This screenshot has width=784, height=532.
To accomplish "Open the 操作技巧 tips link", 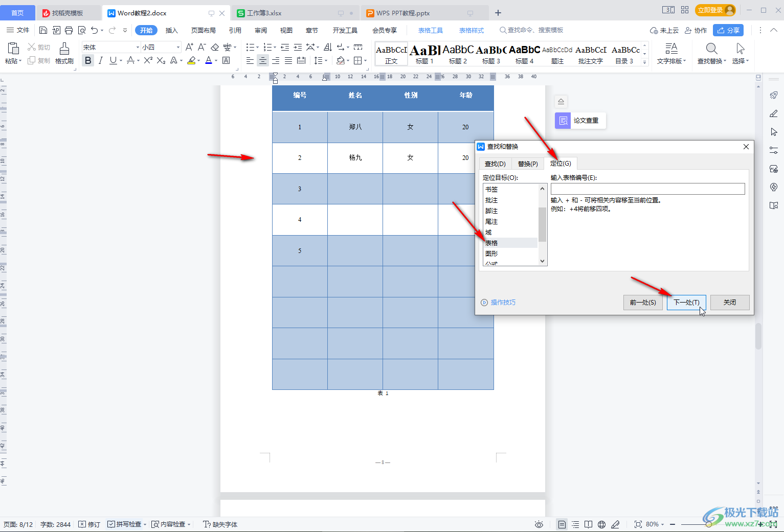I will (503, 303).
